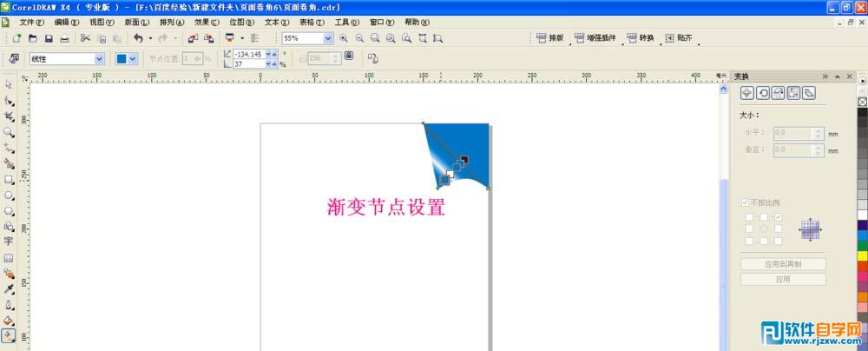Click the Rotate icon in Transform docker
The height and width of the screenshot is (351, 868).
tap(763, 93)
